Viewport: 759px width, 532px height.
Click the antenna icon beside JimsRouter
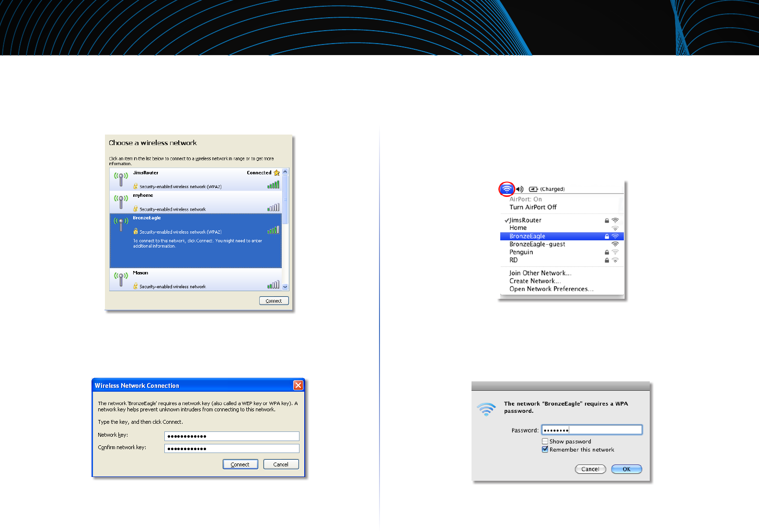click(121, 179)
